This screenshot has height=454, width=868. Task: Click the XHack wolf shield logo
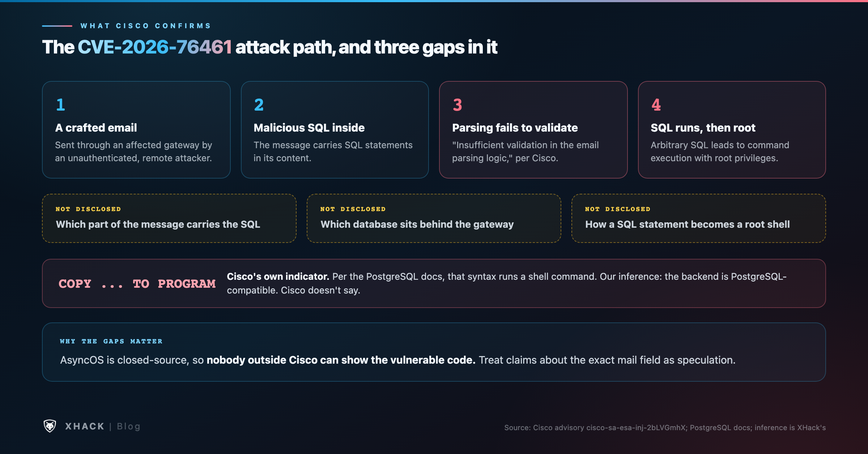(x=50, y=426)
